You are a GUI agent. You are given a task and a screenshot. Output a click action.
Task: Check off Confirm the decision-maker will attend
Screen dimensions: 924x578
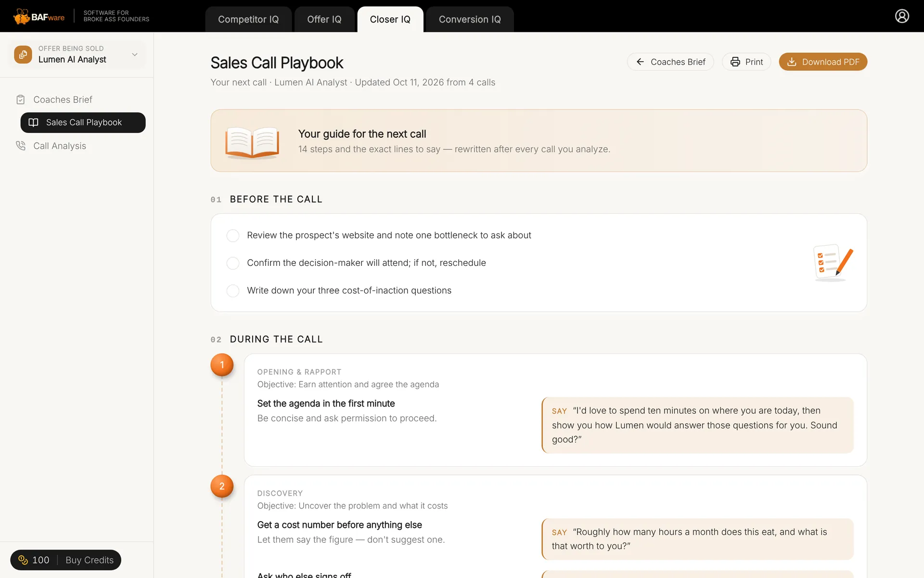pos(233,263)
